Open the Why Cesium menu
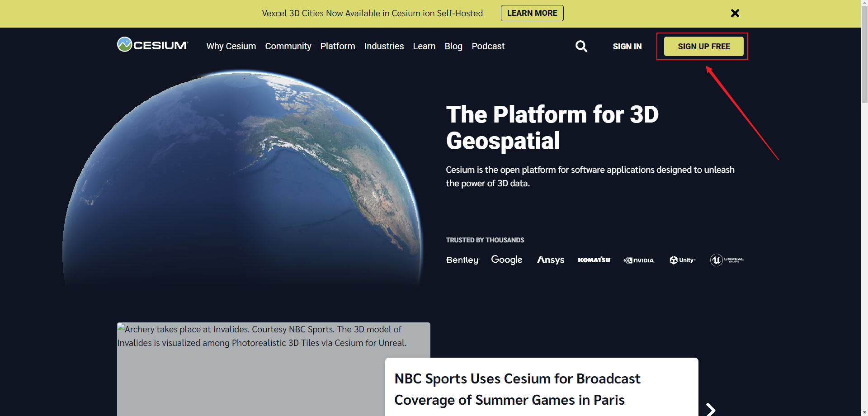 click(231, 46)
